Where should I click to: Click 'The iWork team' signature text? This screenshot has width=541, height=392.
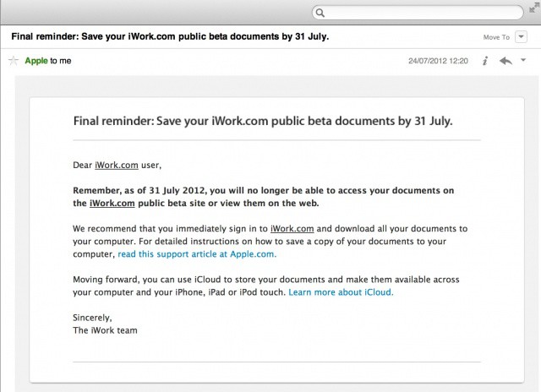[105, 330]
